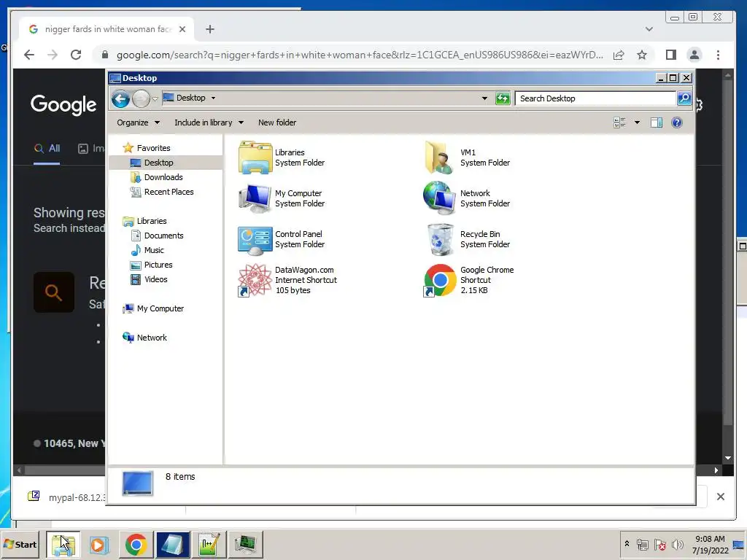The height and width of the screenshot is (560, 747).
Task: Open the Organize dropdown menu
Action: coord(138,122)
